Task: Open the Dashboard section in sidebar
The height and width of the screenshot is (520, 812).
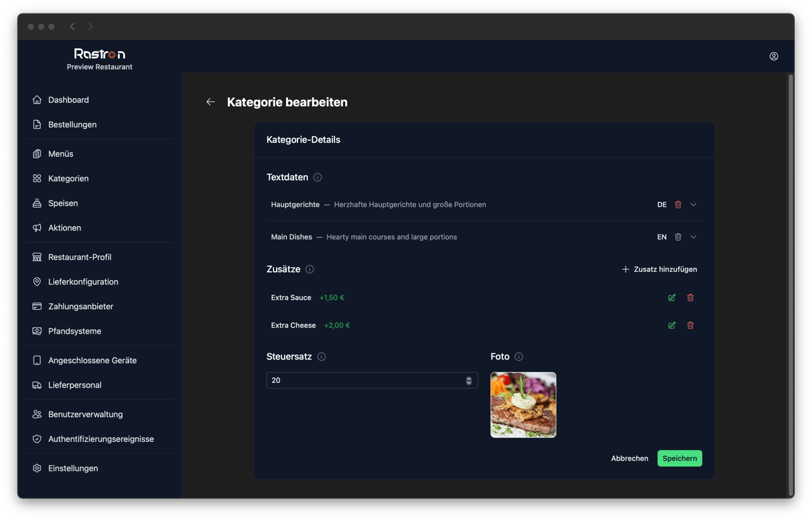Action: click(x=68, y=100)
